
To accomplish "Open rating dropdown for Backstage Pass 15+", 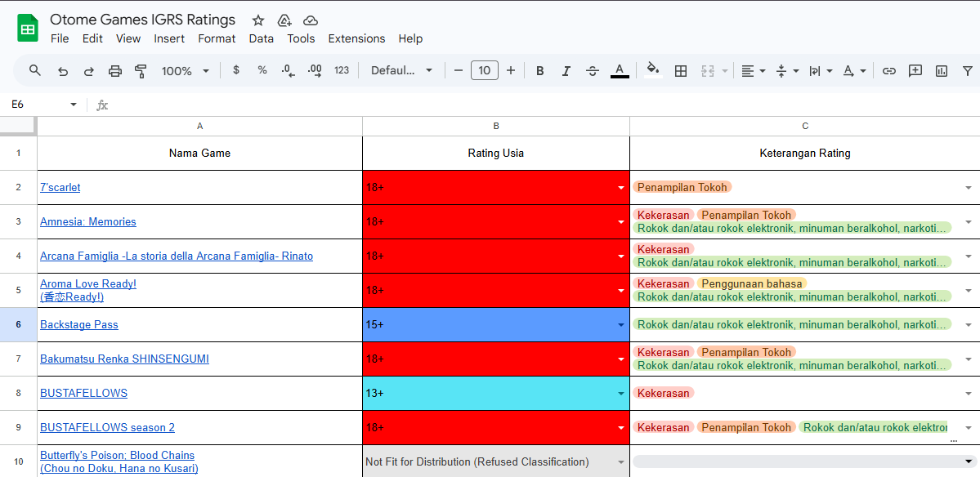I will 620,324.
